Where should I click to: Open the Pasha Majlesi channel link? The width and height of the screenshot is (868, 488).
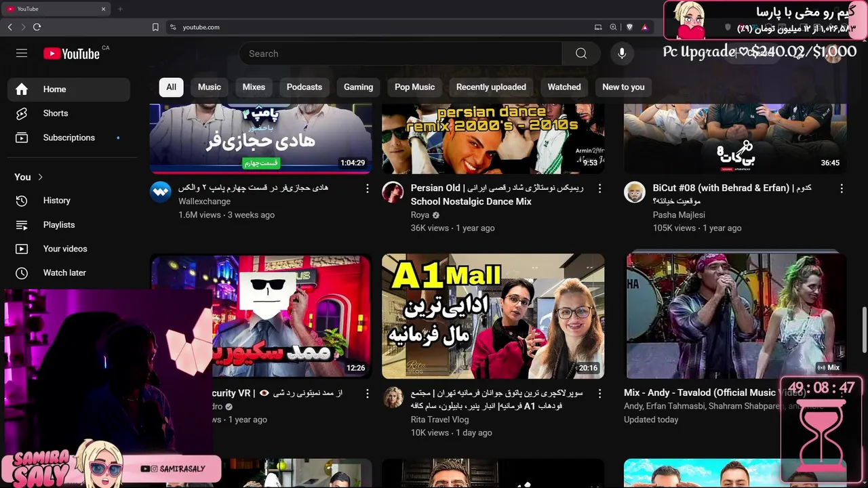[x=679, y=215]
